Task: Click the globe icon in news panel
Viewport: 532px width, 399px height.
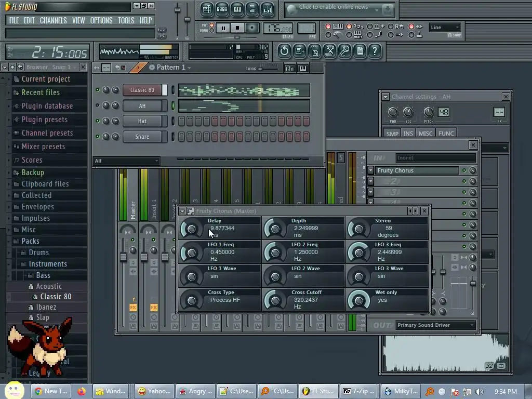Action: point(291,10)
